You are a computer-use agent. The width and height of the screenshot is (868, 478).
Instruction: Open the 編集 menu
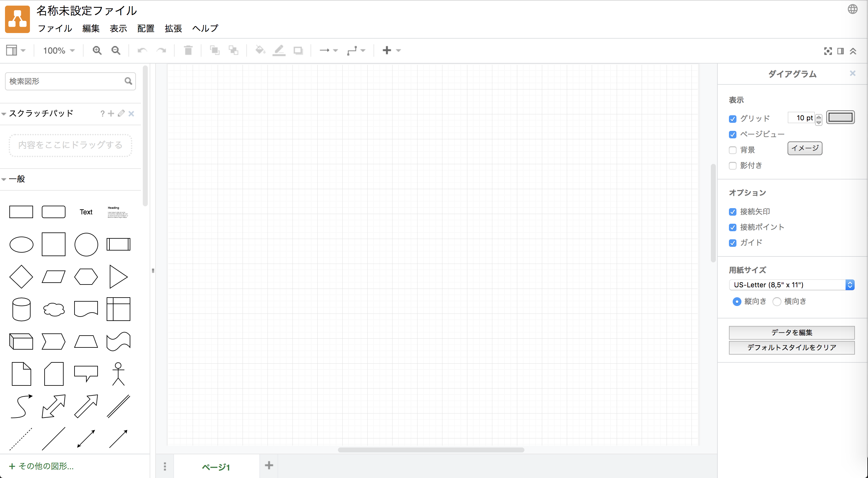(x=91, y=28)
